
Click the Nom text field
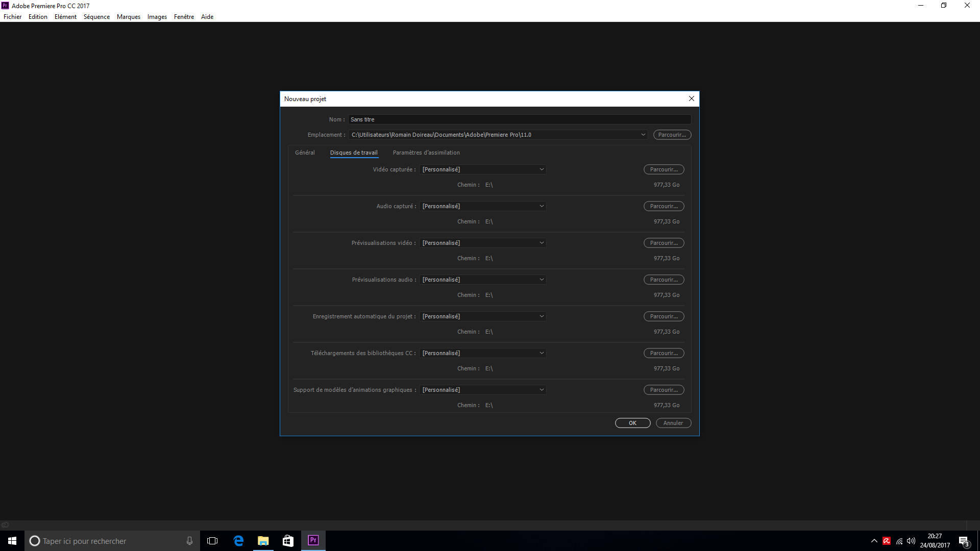point(519,119)
